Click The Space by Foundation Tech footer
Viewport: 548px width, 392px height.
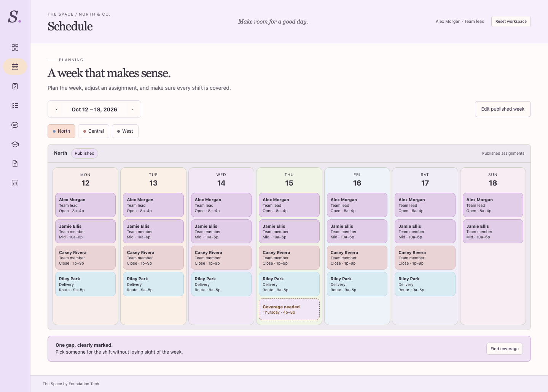pos(71,384)
